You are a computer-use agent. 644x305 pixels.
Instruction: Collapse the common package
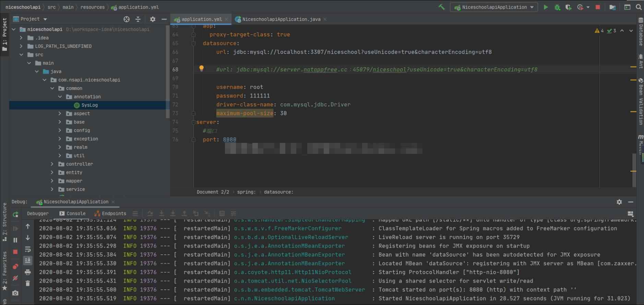click(x=52, y=88)
